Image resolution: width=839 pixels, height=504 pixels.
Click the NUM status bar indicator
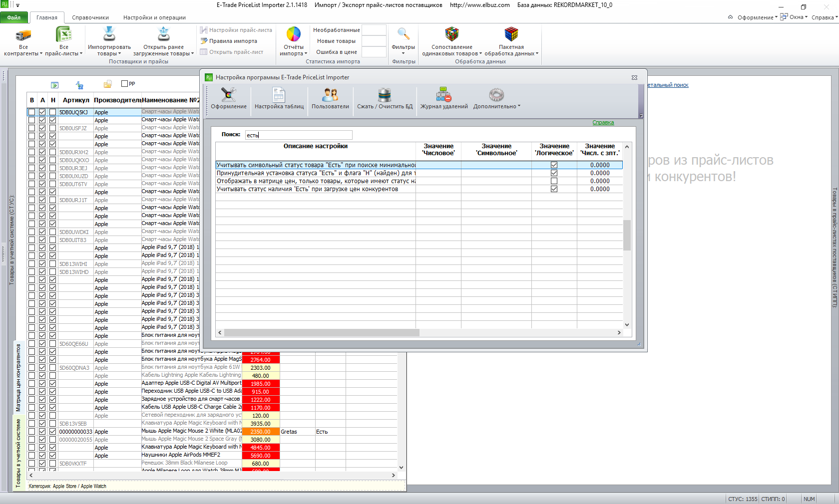810,499
